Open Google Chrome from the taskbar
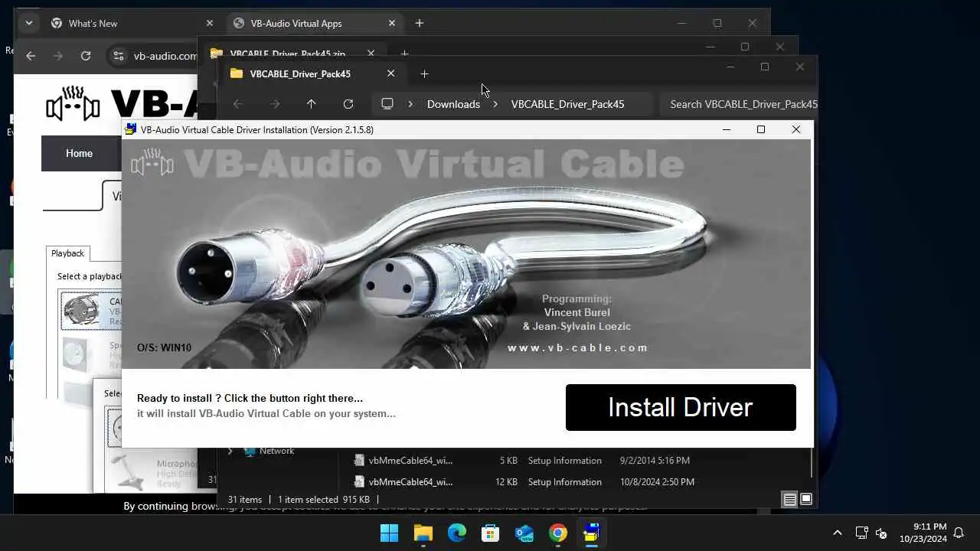This screenshot has height=551, width=980. tap(557, 533)
